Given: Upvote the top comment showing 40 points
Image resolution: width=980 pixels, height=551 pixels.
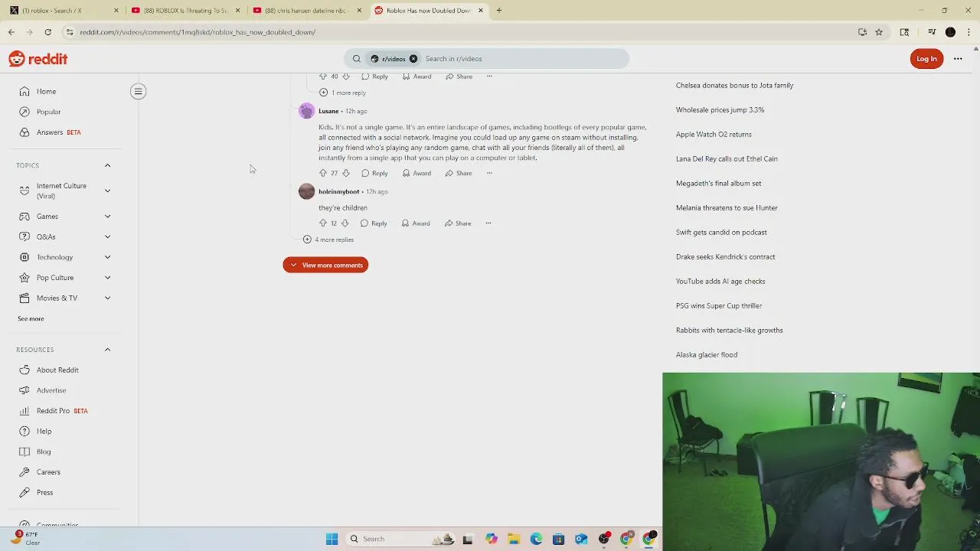Looking at the screenshot, I should [x=323, y=77].
